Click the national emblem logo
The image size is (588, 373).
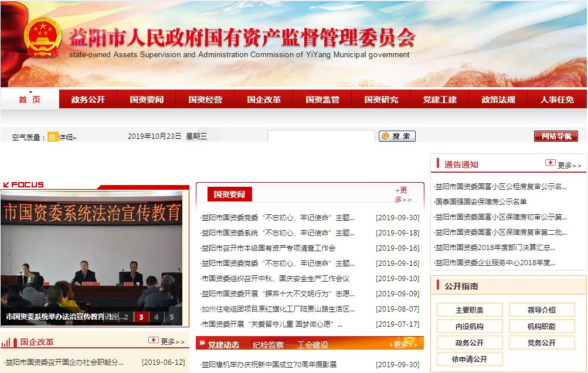(42, 38)
